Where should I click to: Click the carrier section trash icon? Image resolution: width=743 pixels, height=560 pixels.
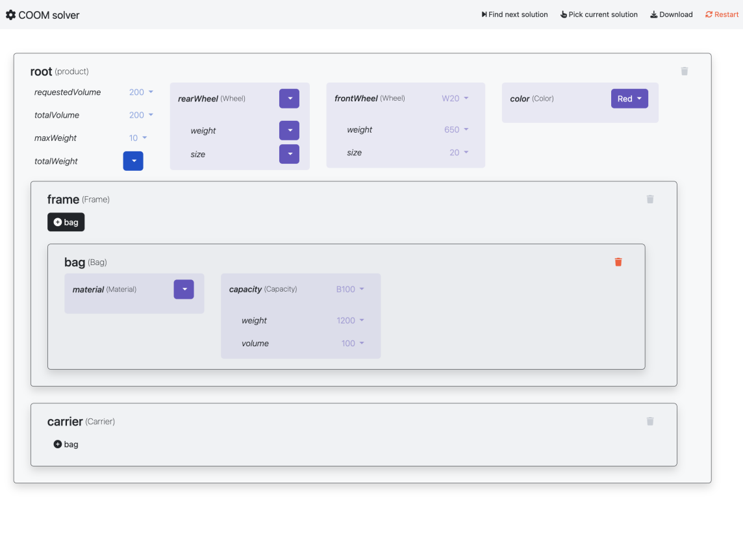click(650, 422)
